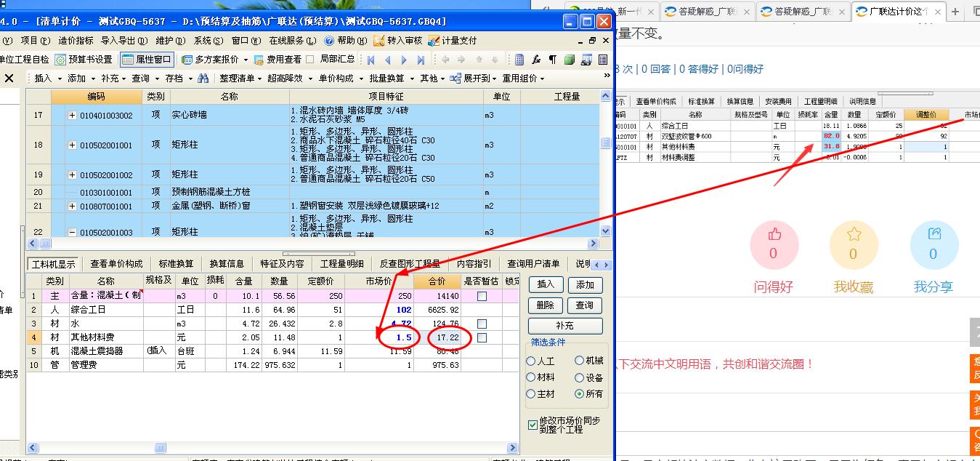This screenshot has height=461, width=980.
Task: Click the 补充 button in right panel
Action: 565,326
